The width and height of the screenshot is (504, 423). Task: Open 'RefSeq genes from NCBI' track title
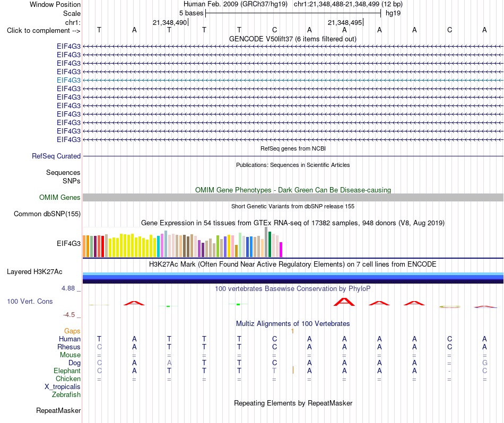point(293,148)
